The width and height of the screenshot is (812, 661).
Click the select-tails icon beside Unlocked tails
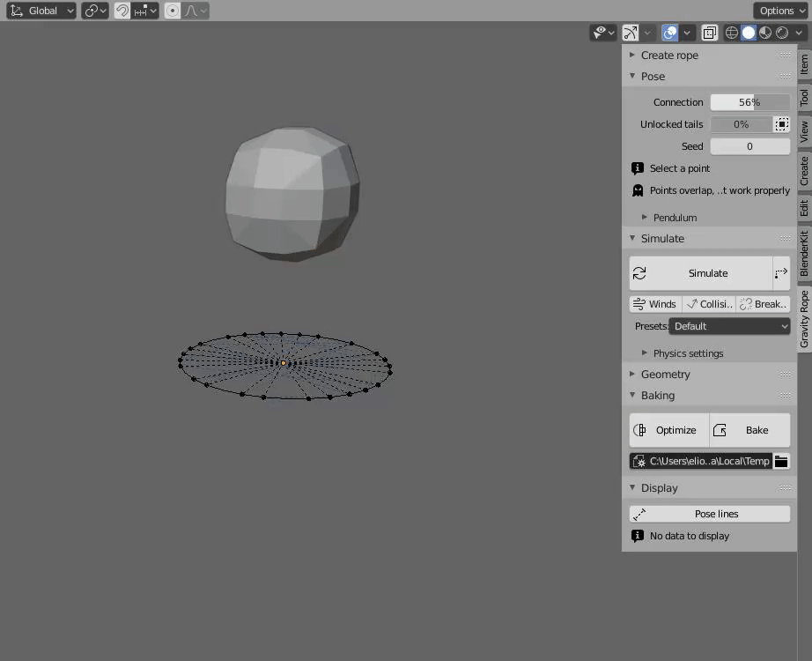781,124
